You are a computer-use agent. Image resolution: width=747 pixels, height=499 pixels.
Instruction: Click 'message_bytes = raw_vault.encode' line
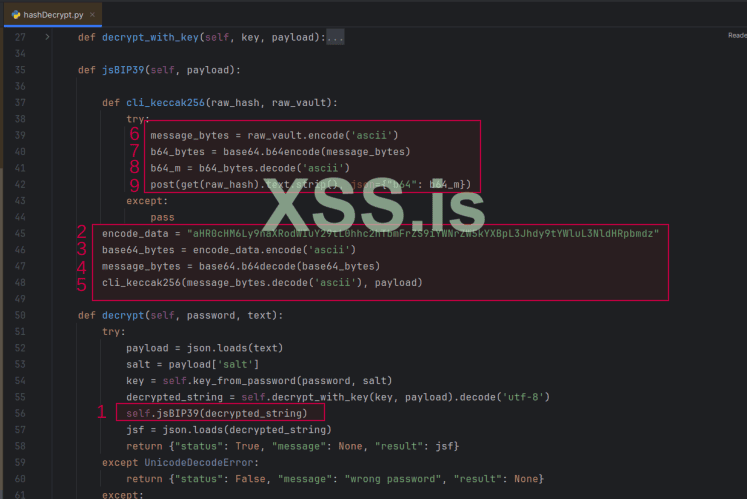(x=274, y=135)
